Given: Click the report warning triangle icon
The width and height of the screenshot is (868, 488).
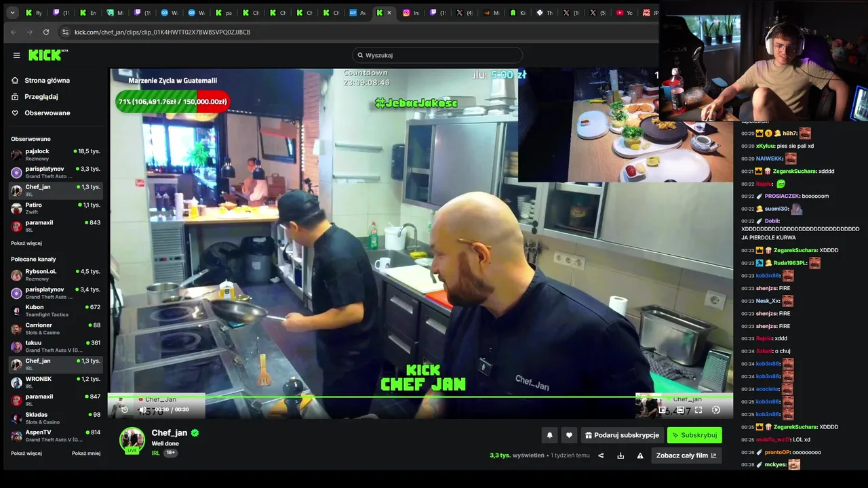Looking at the screenshot, I should point(640,455).
